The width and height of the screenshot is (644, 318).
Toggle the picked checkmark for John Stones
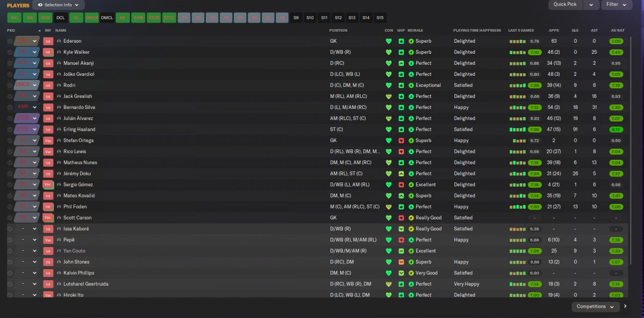point(10,262)
